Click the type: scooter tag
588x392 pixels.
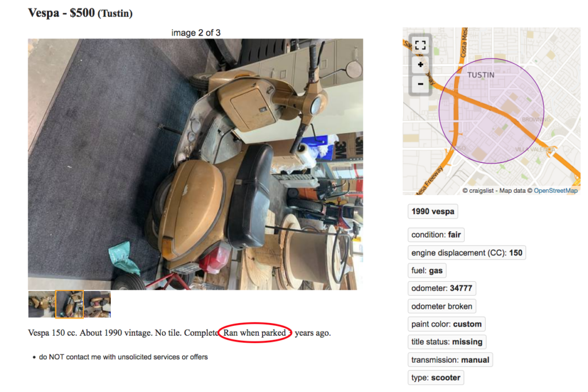pos(436,378)
